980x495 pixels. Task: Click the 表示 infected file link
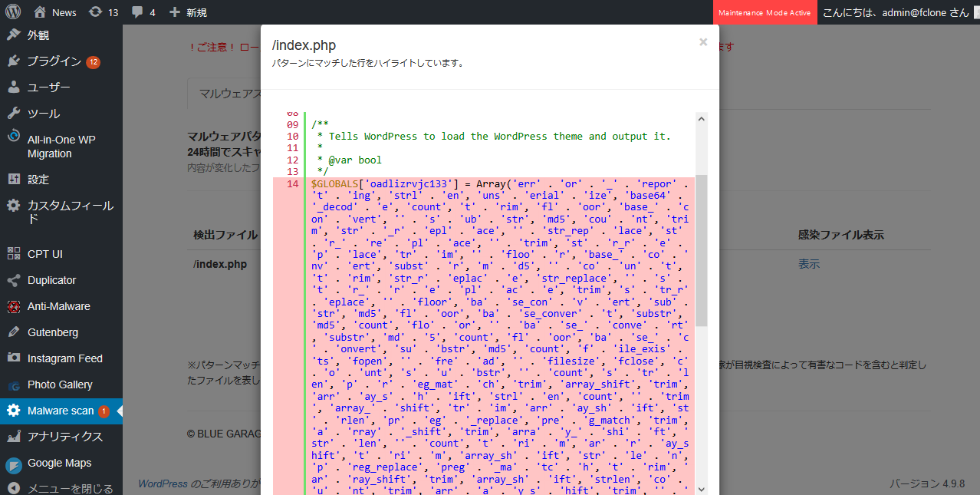coord(809,264)
